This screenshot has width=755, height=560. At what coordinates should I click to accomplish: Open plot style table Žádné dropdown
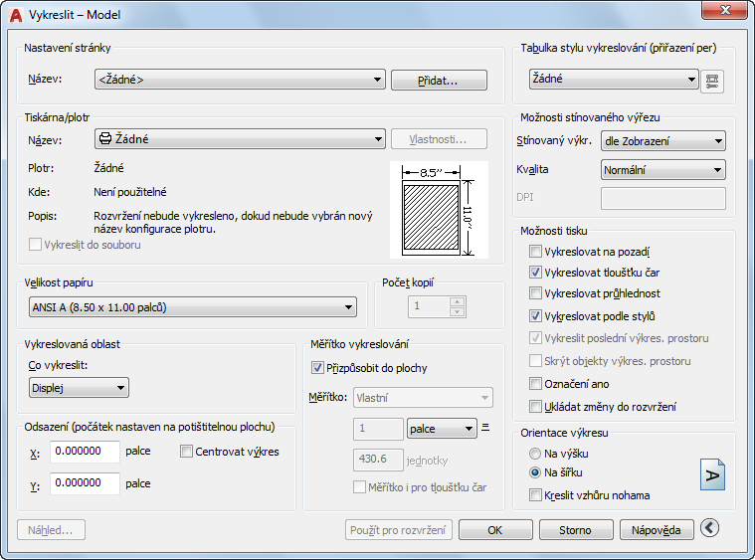pyautogui.click(x=614, y=79)
